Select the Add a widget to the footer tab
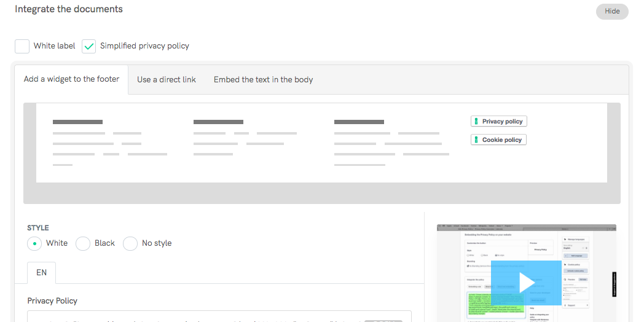 click(71, 79)
